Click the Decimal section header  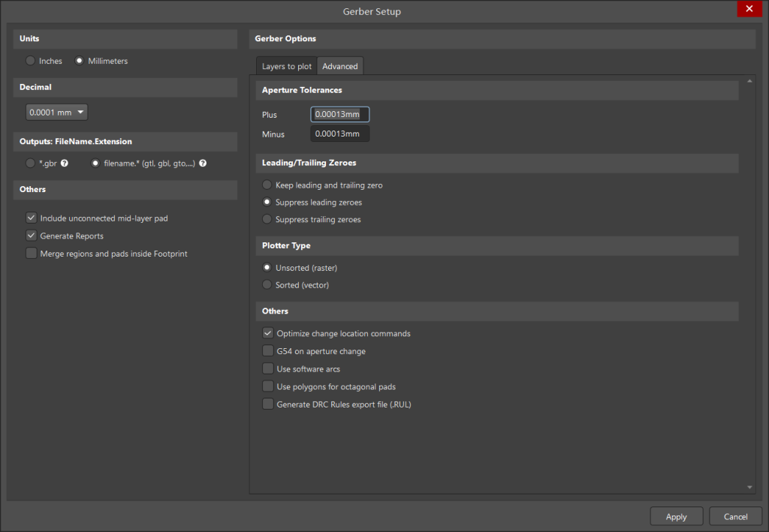pos(125,87)
